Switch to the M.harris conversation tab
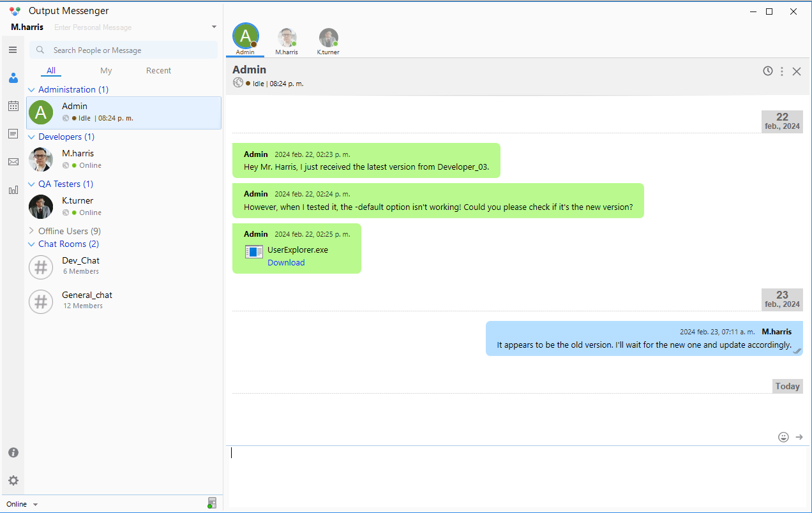812x513 pixels. tap(287, 41)
